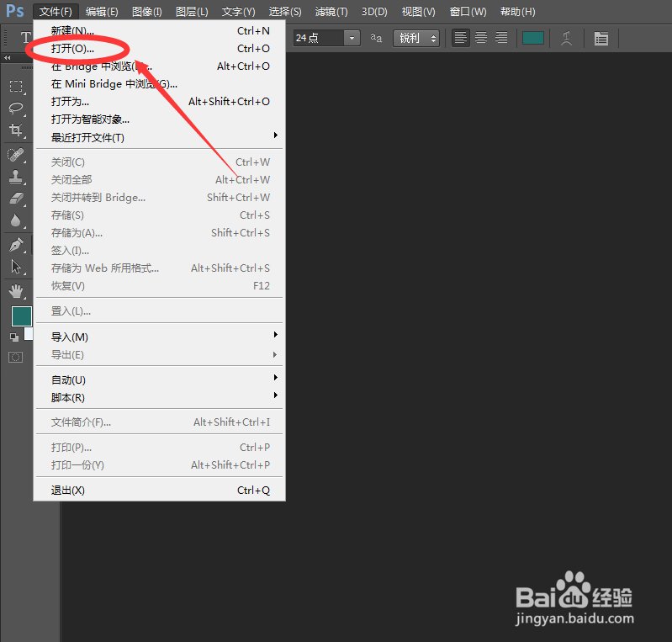Click the Photoshop Ps logo
Viewport: 672px width, 642px height.
pyautogui.click(x=14, y=11)
